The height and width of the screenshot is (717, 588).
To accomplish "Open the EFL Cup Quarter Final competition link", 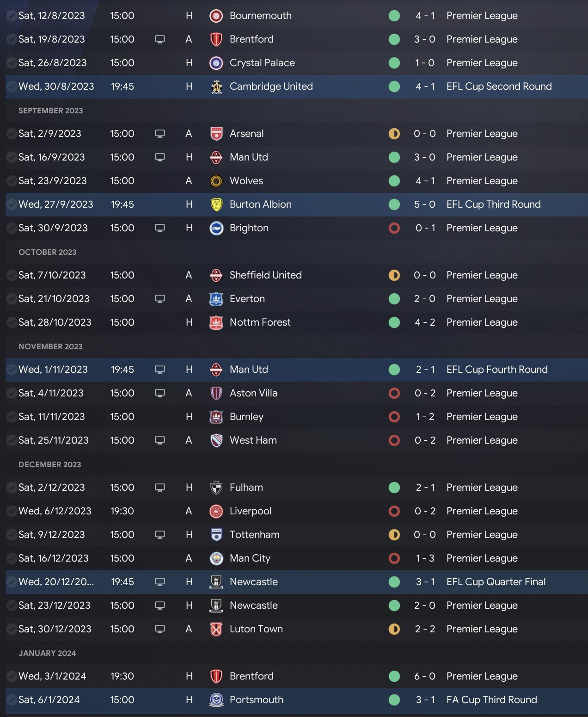I will tap(496, 582).
